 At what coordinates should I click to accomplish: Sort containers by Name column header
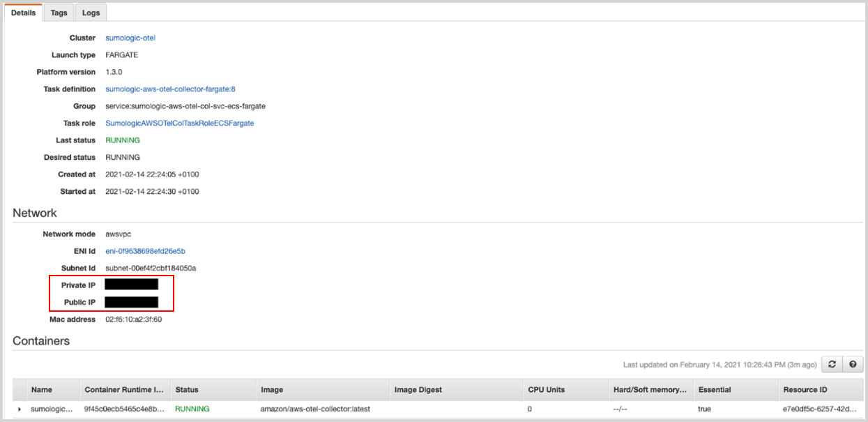point(41,390)
